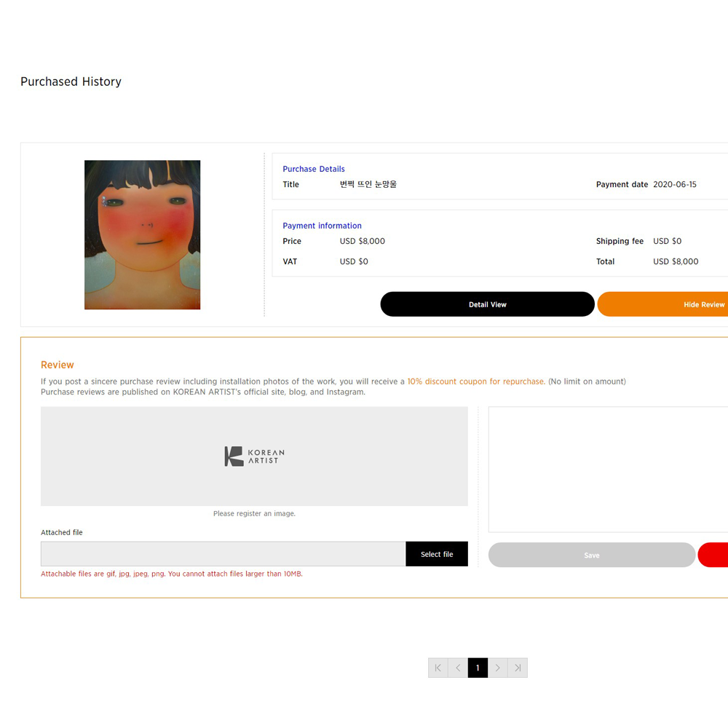
Task: Save the review
Action: tap(592, 555)
